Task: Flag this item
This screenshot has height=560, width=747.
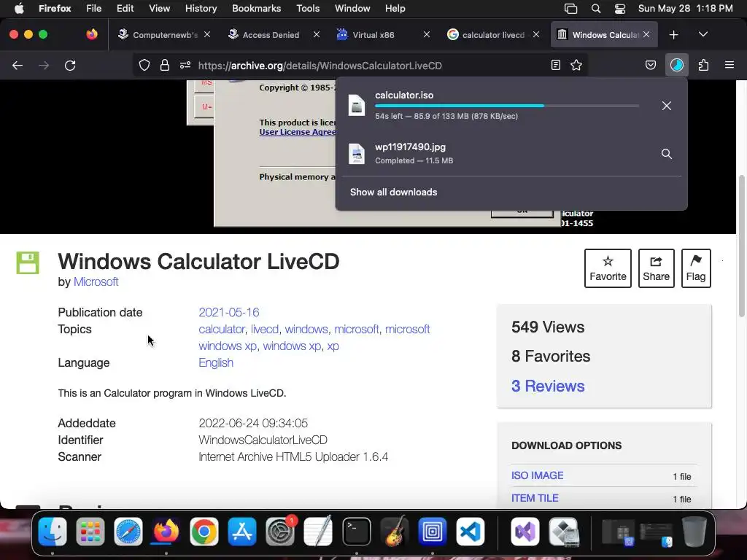Action: click(x=696, y=268)
